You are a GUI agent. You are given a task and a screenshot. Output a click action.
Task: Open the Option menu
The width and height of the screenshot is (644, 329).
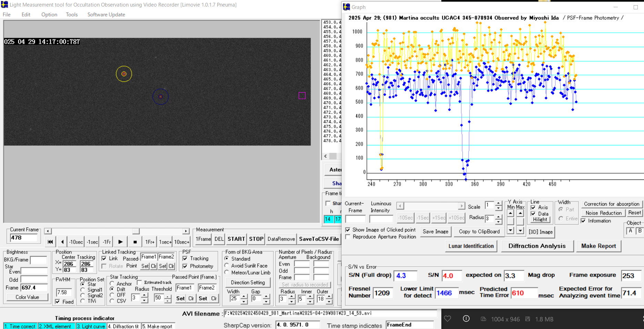click(49, 14)
